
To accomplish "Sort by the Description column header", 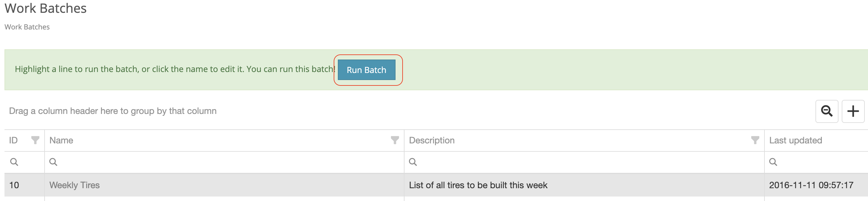I will (432, 141).
